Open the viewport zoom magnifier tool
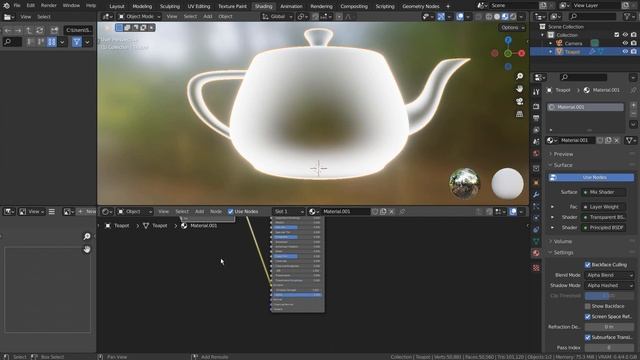 click(519, 76)
